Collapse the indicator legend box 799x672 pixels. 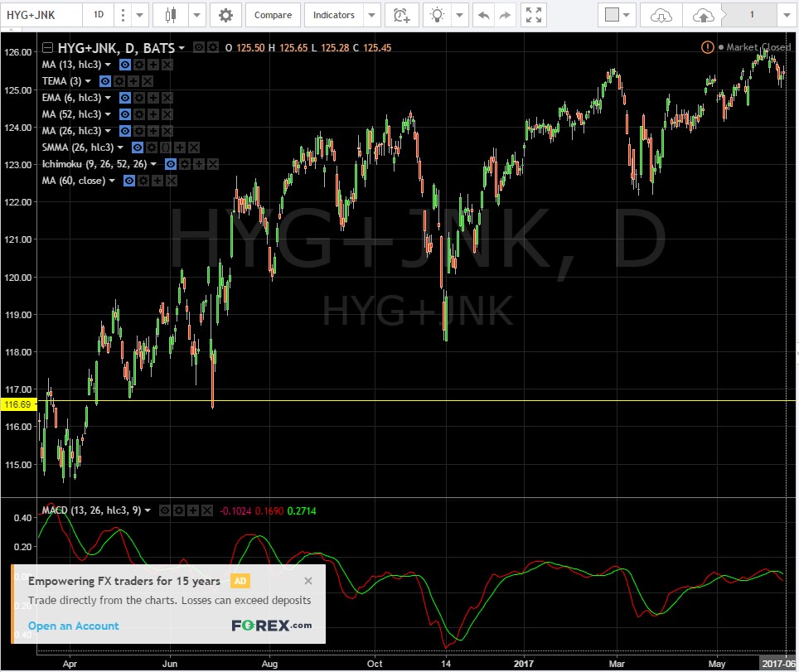coord(47,48)
